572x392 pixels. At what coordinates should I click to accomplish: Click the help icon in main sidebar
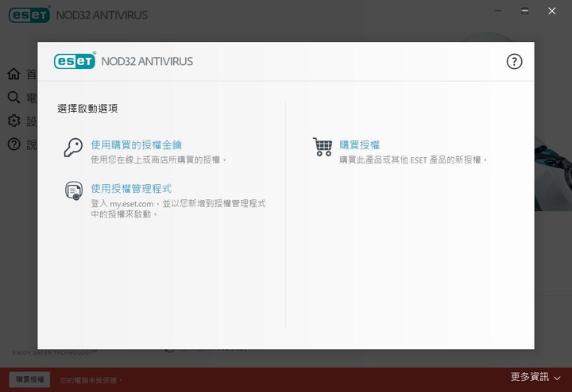pos(14,144)
